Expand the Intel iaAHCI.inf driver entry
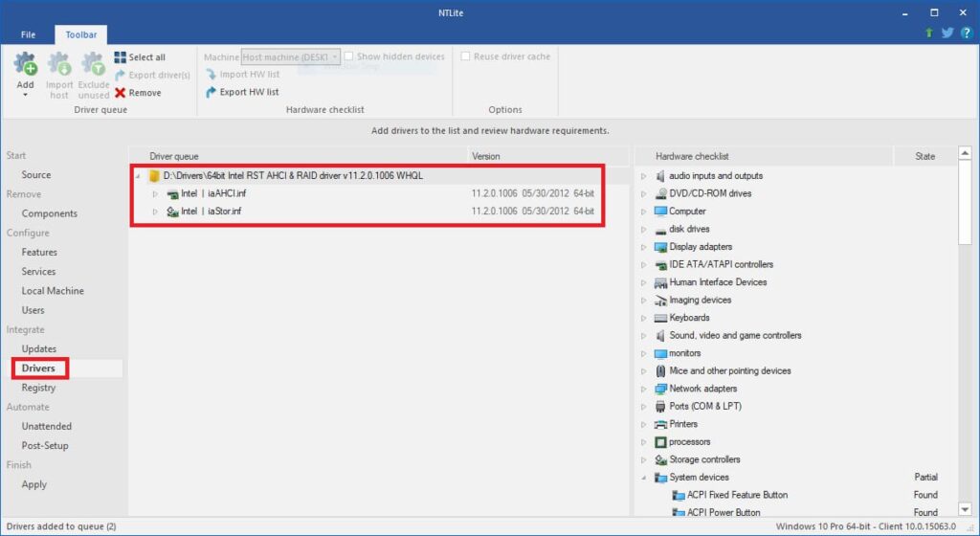 click(156, 193)
